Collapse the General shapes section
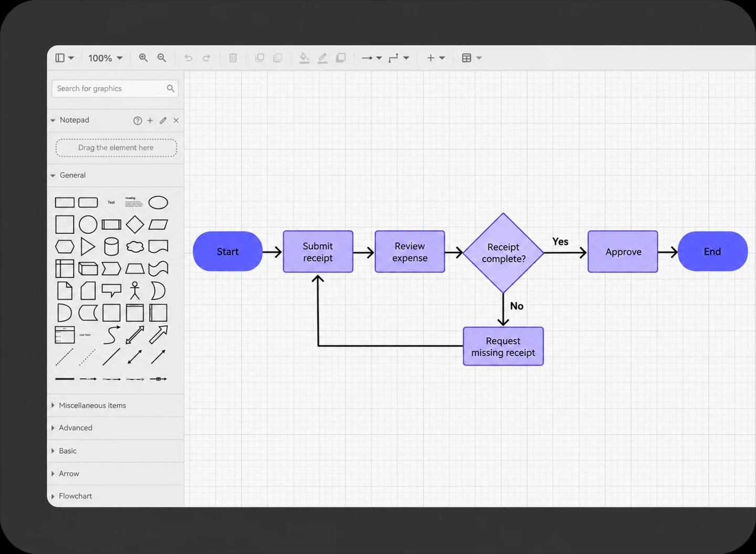The image size is (756, 554). (52, 175)
